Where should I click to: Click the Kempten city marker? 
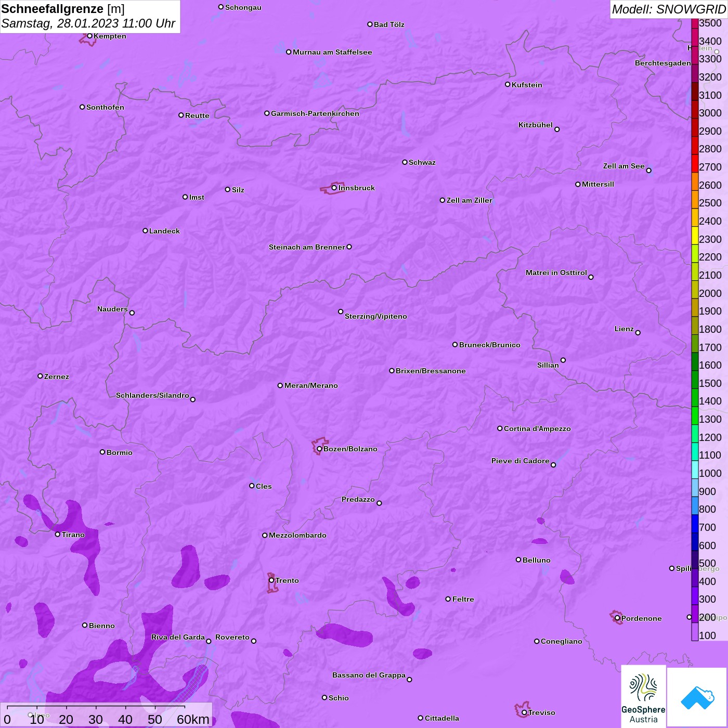(89, 36)
